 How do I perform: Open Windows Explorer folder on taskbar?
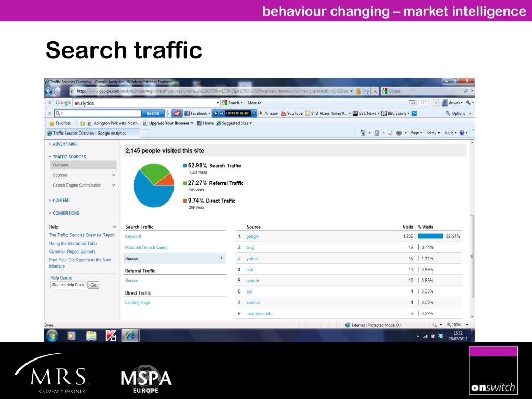coord(91,336)
